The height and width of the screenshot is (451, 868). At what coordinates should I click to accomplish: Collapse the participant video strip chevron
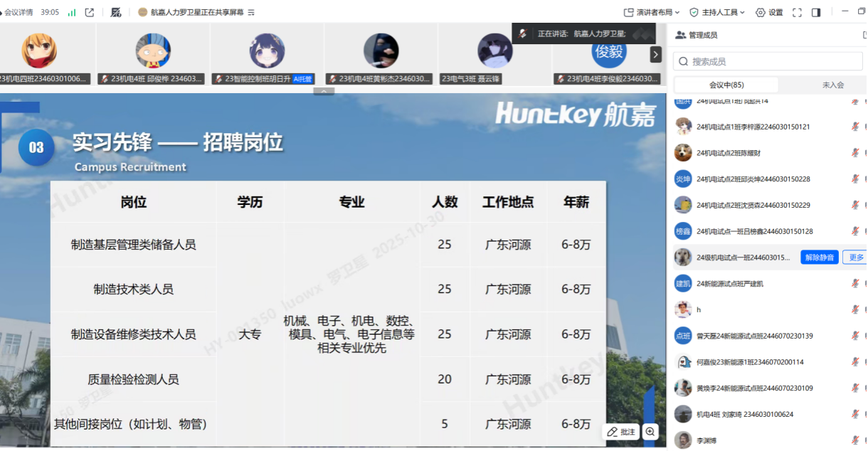[323, 91]
